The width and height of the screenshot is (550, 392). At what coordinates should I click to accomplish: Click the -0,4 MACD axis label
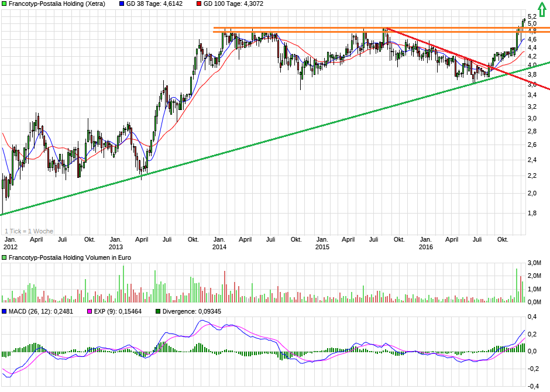point(533,386)
